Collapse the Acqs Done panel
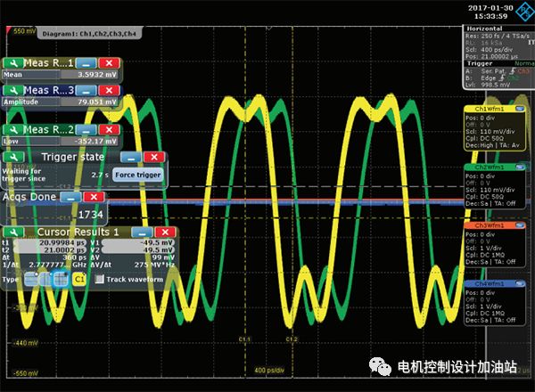The image size is (535, 392). pyautogui.click(x=70, y=196)
